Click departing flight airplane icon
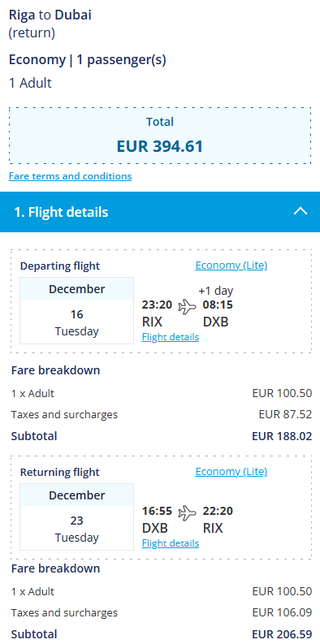 188,306
